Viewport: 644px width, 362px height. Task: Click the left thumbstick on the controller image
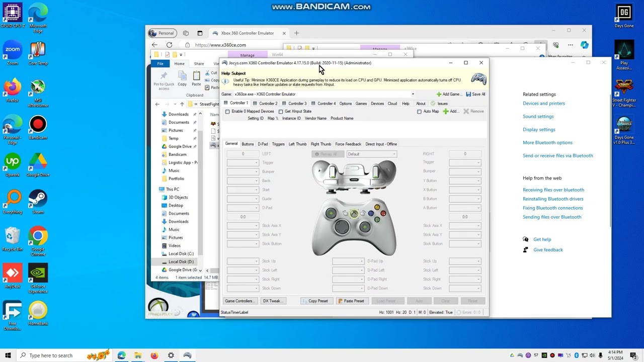tap(331, 214)
